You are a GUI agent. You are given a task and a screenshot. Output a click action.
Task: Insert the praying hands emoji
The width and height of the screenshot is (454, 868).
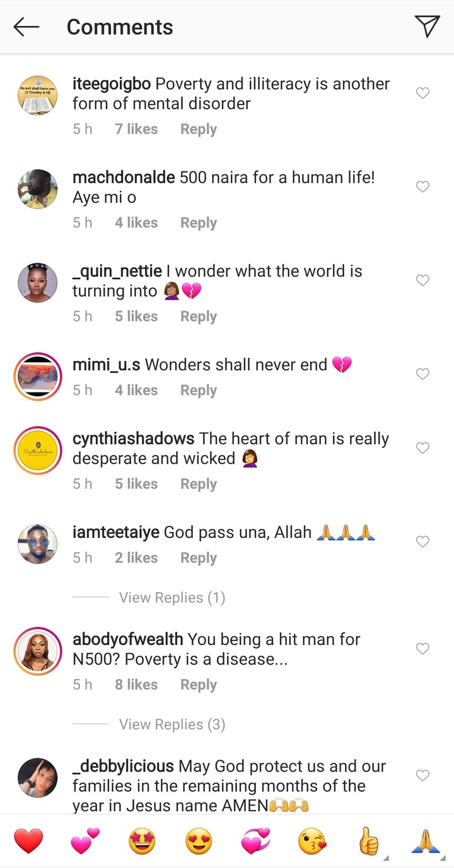(x=426, y=842)
